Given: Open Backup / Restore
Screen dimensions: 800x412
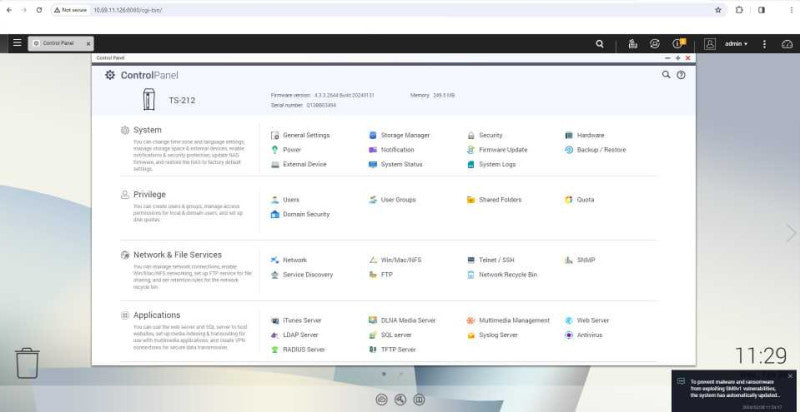Looking at the screenshot, I should point(595,150).
